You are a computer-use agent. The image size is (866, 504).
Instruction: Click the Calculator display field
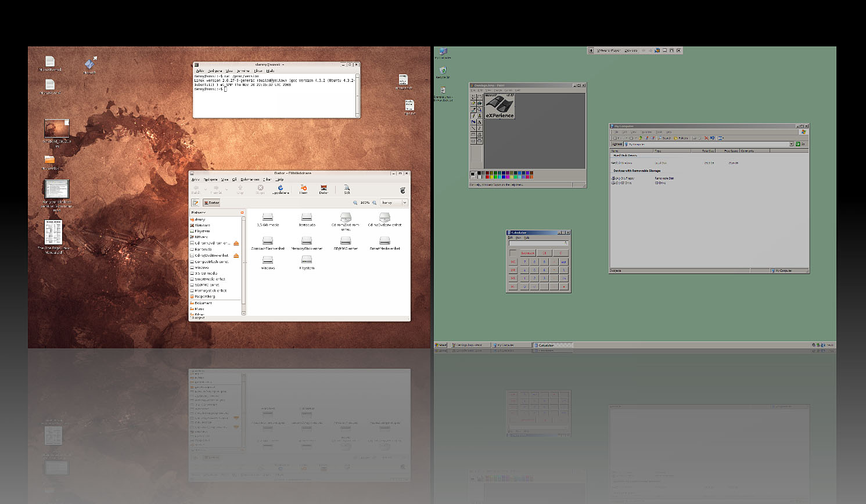(x=538, y=243)
